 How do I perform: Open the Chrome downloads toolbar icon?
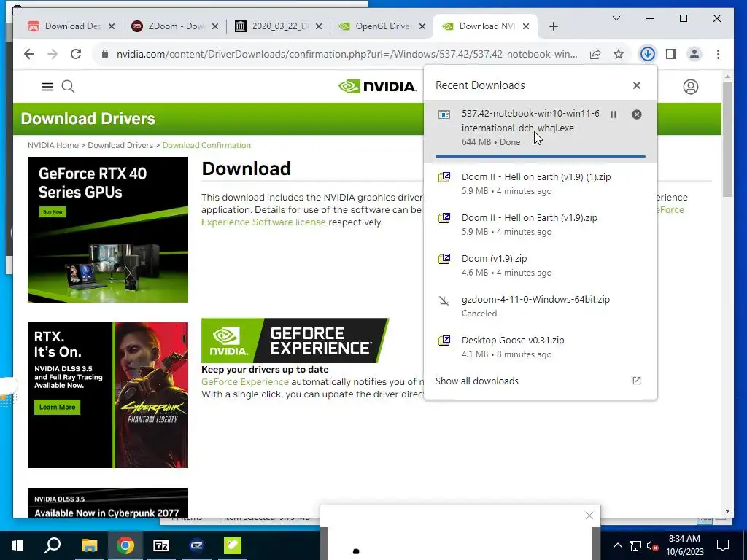647,54
